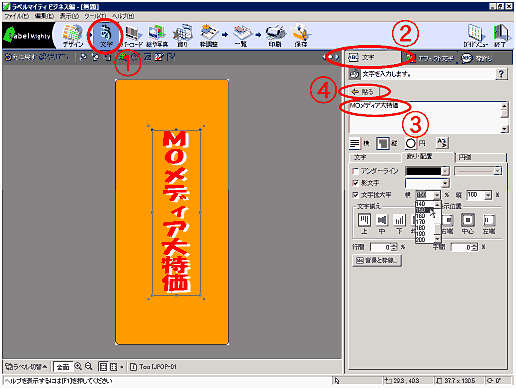Select top 上 text alignment icon
The height and width of the screenshot is (388, 516).
pyautogui.click(x=364, y=220)
